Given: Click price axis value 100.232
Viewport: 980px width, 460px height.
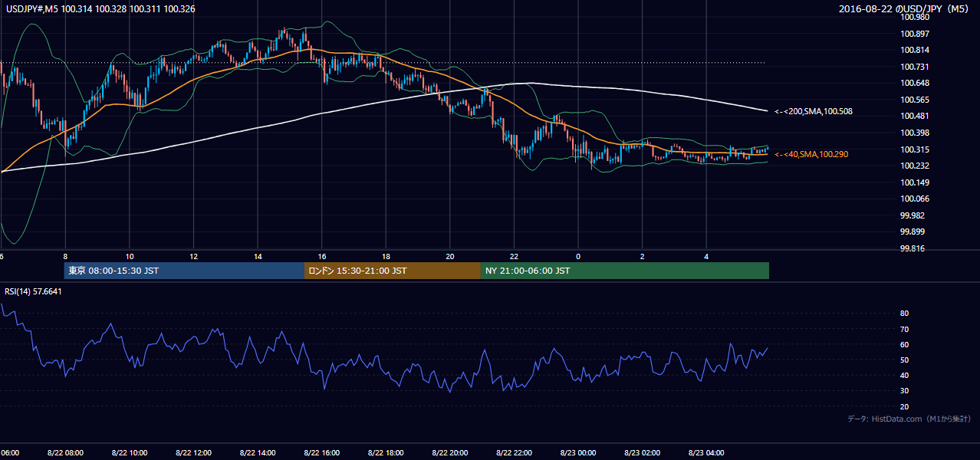Looking at the screenshot, I should [914, 166].
